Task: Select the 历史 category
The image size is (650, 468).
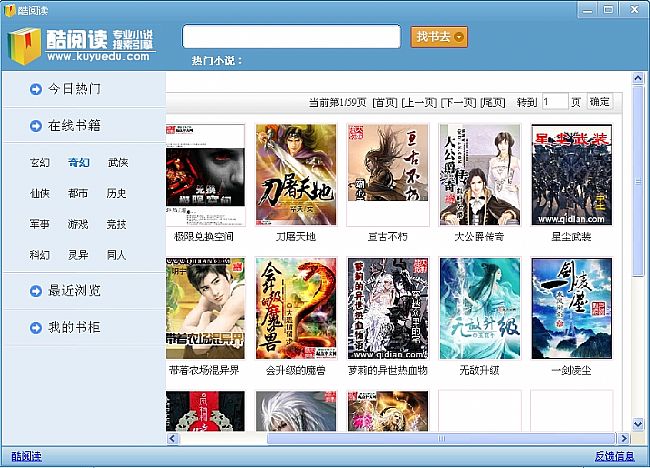Action: click(x=116, y=193)
